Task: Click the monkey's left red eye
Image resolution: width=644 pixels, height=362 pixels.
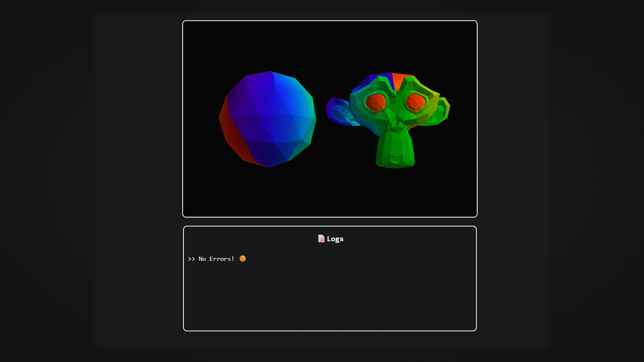Action: pos(375,102)
